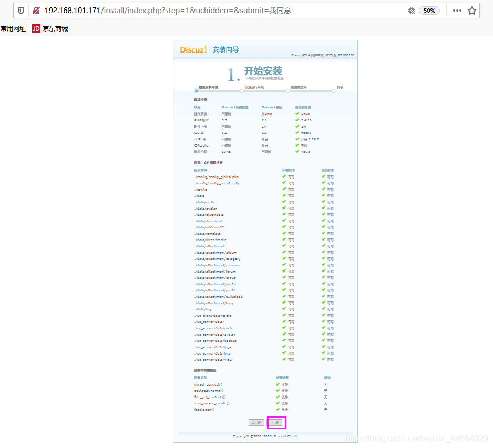The width and height of the screenshot is (493, 448).
Task: Click the 50% zoom level badge
Action: 429,11
